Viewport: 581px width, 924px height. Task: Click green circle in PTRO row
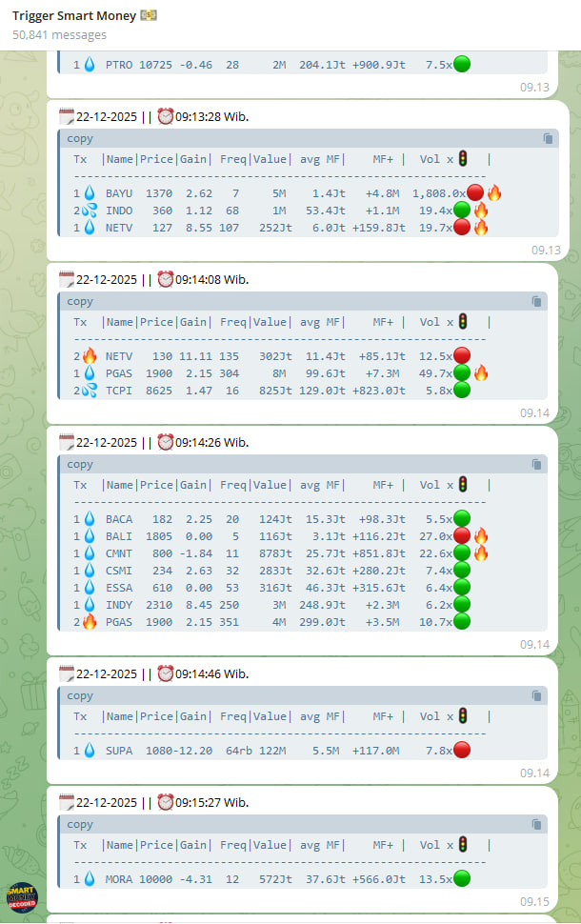click(462, 64)
